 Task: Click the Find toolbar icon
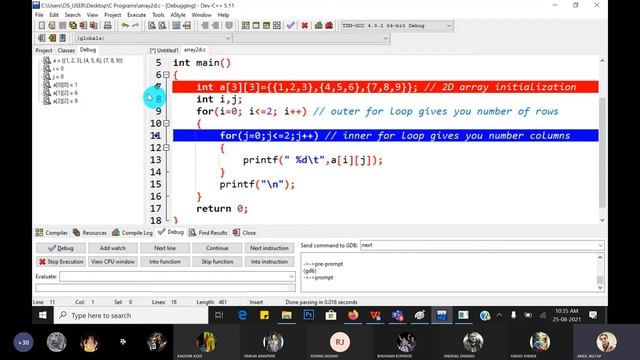(x=152, y=25)
